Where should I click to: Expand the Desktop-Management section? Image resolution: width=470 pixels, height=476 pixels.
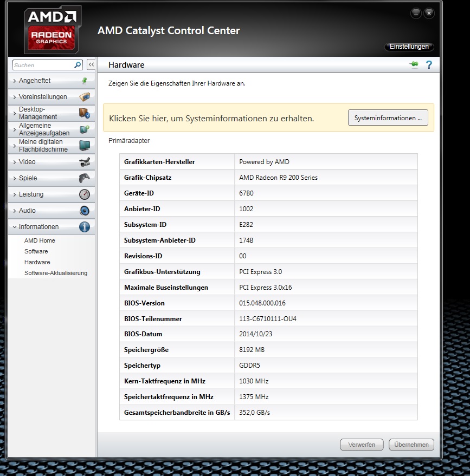pos(51,113)
